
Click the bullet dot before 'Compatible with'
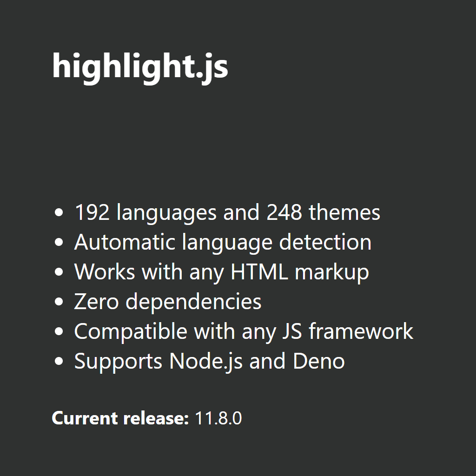pyautogui.click(x=59, y=331)
